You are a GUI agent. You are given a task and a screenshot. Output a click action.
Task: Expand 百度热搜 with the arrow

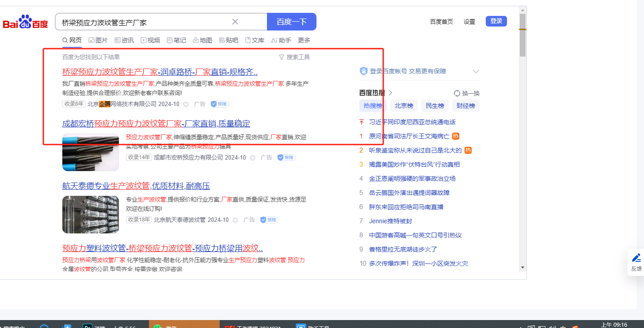pos(390,93)
